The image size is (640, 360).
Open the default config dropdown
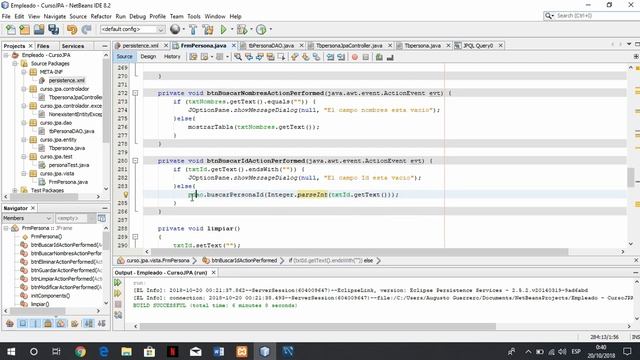click(x=160, y=29)
